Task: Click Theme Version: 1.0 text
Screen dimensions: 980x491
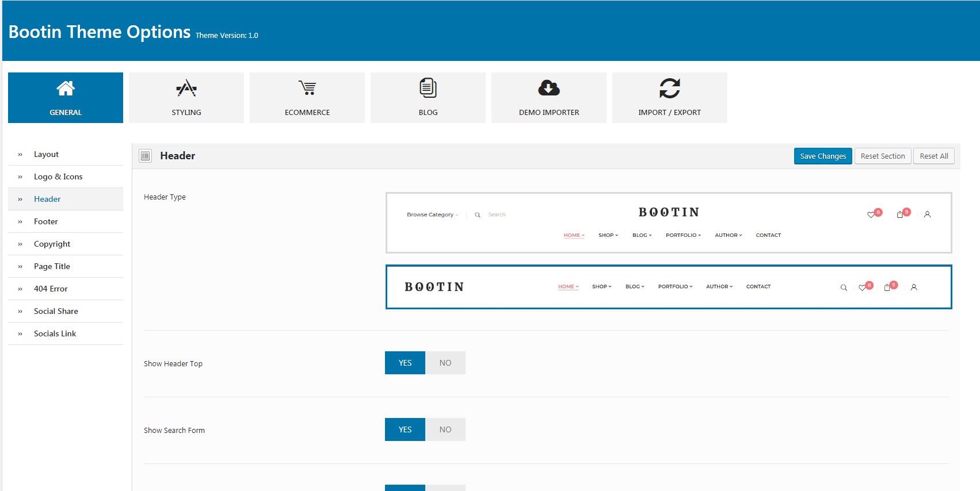Action: 227,35
